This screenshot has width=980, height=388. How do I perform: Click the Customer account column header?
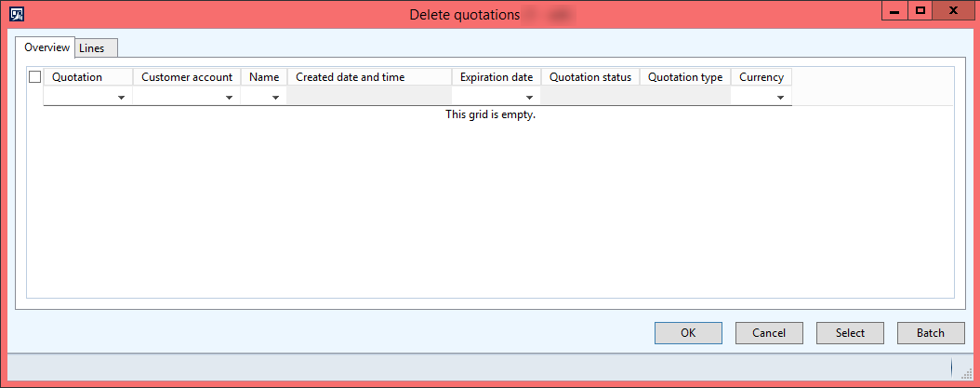[x=187, y=77]
